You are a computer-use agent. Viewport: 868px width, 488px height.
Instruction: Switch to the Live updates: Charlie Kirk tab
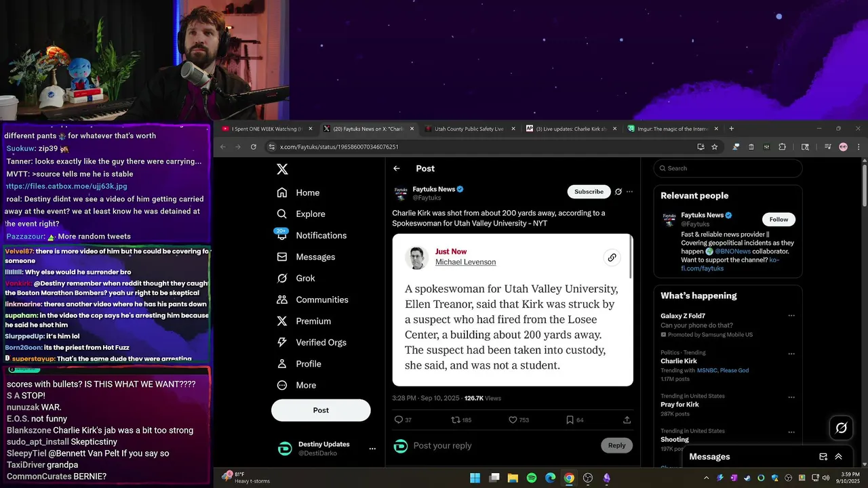click(570, 129)
